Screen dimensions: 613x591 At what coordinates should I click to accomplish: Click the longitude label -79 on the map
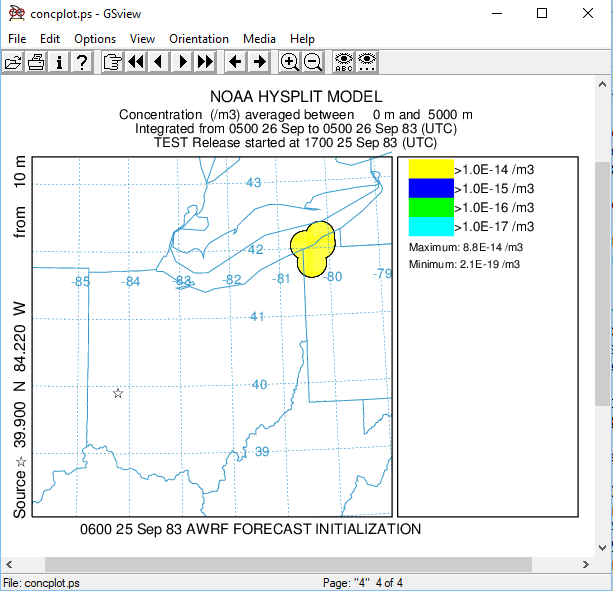[382, 273]
